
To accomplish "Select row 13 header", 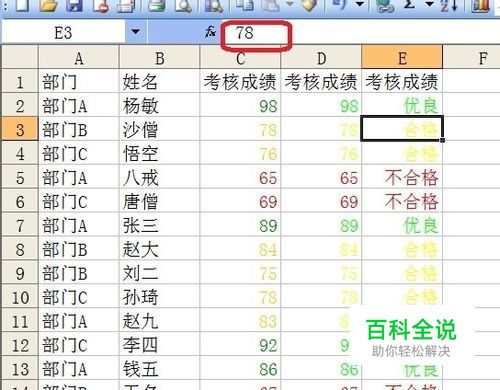I will tap(20, 369).
